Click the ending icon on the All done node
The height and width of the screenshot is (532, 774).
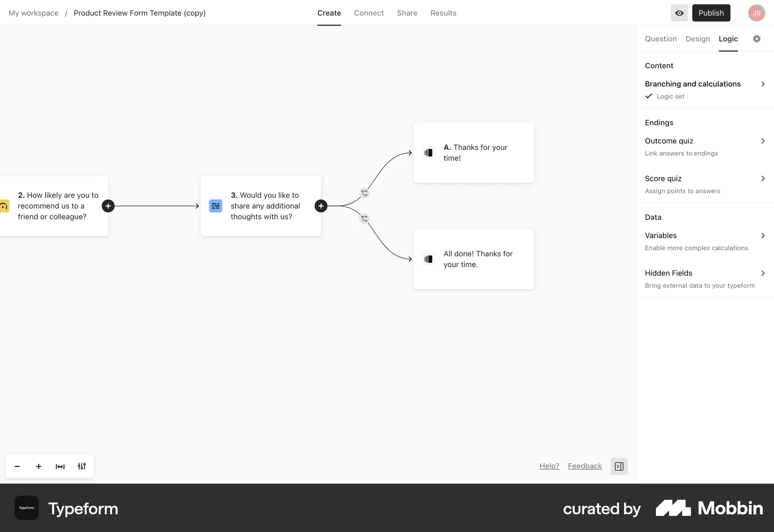click(428, 259)
